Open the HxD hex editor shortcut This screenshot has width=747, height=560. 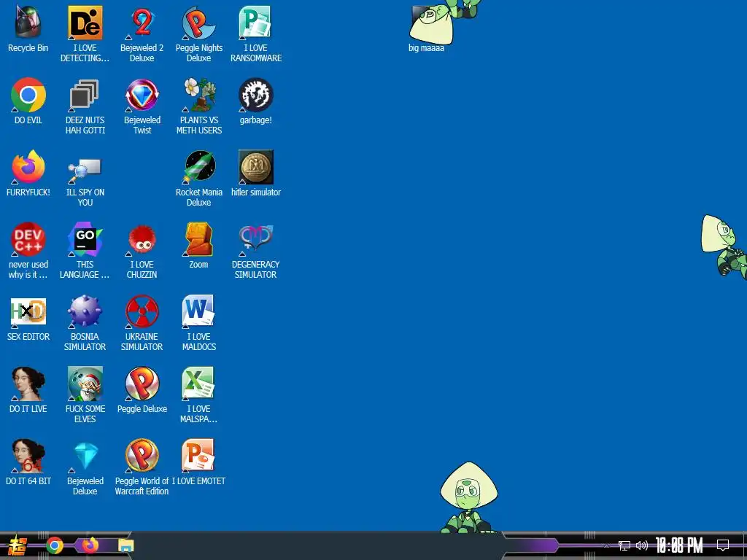pyautogui.click(x=28, y=318)
